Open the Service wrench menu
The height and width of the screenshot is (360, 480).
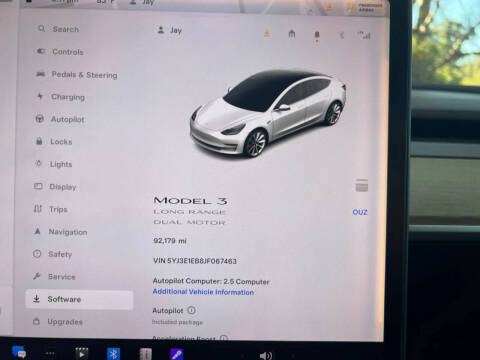[54, 277]
